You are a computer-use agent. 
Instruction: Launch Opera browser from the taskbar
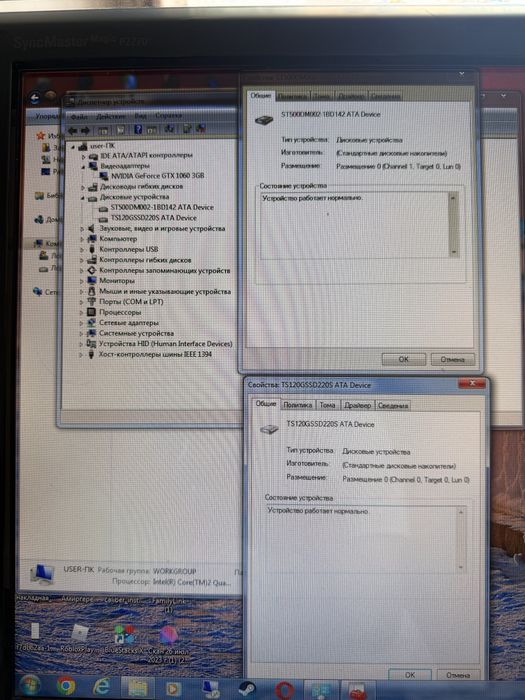pos(284,690)
